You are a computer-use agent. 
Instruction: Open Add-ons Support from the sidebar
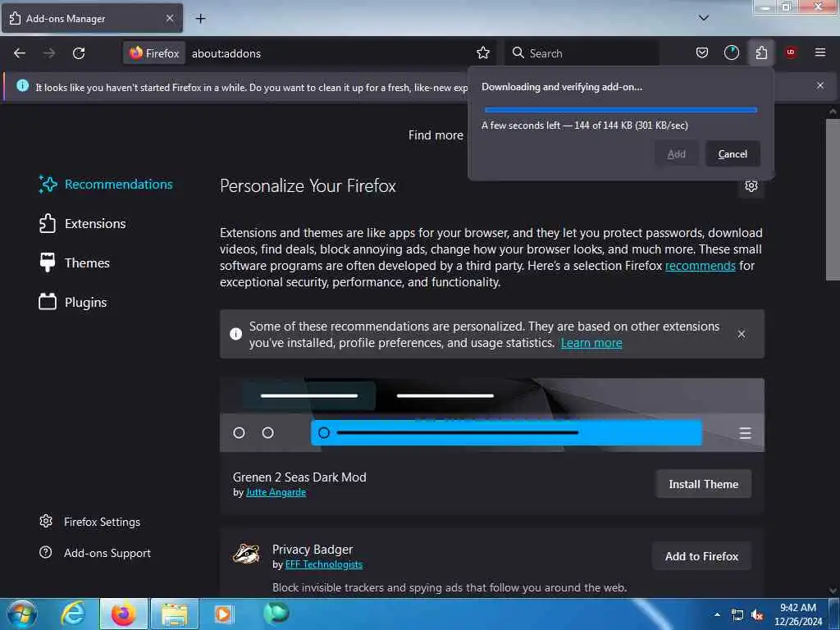(95, 553)
